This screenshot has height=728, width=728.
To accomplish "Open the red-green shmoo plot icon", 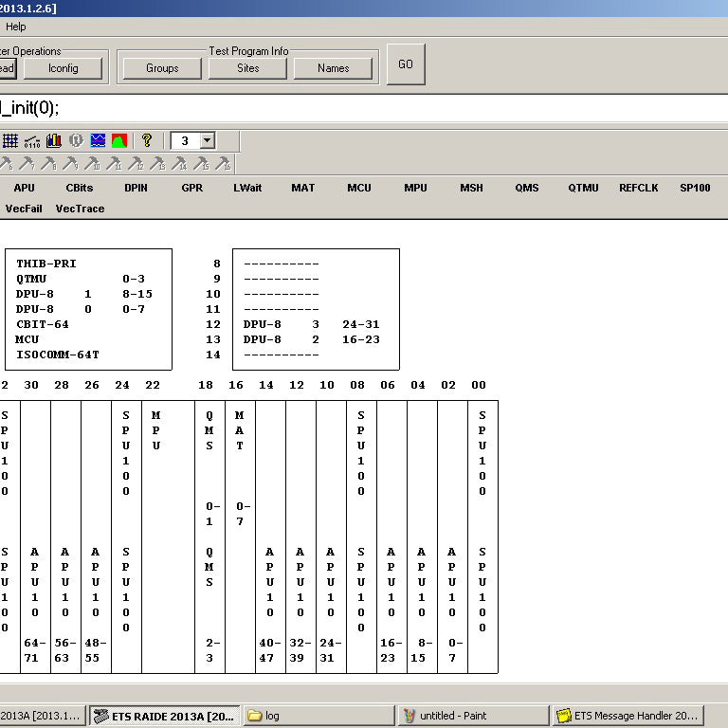I will pos(119,140).
